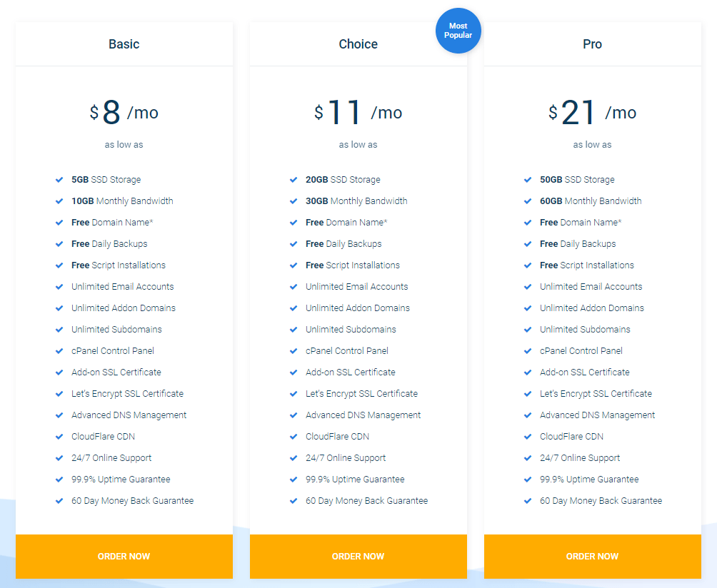Select '60GB Monthly Bandwidth' feature text
This screenshot has height=588, width=717.
tap(591, 201)
